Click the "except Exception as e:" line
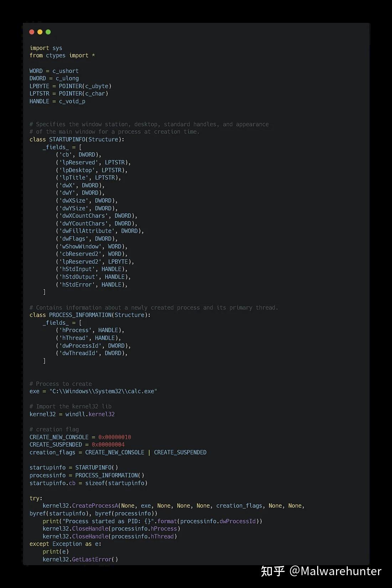The height and width of the screenshot is (588, 392). 66,544
